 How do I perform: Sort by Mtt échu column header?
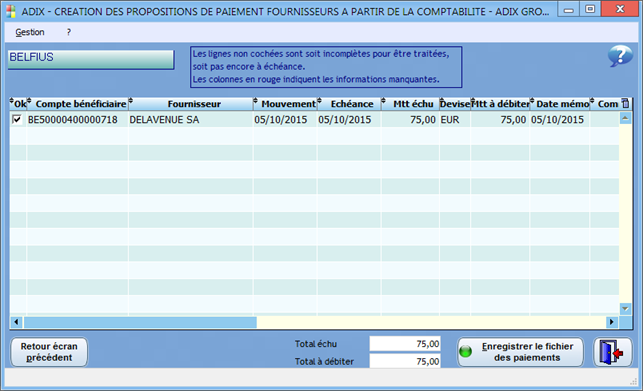pyautogui.click(x=410, y=104)
